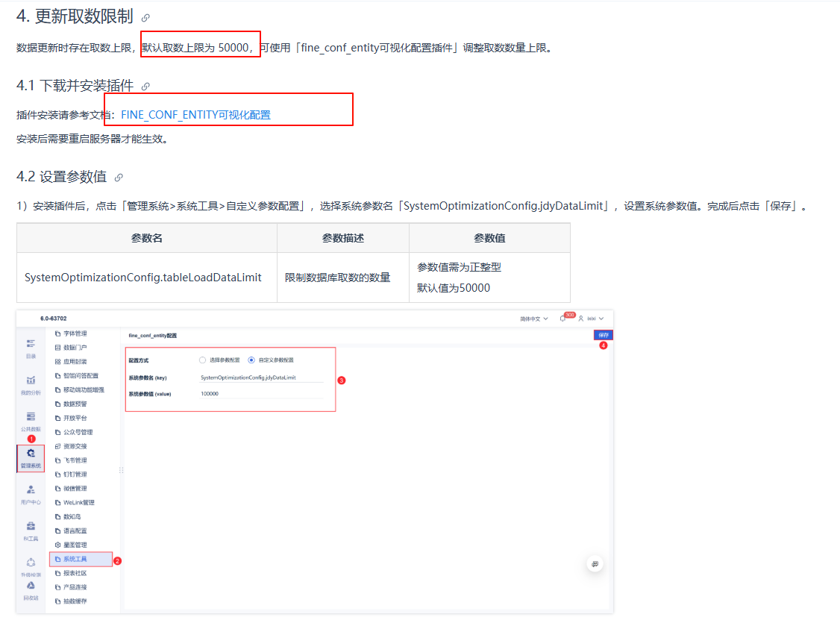Expand the user account dropdown menu
Viewport: 840px width, 623px height.
tap(592, 319)
